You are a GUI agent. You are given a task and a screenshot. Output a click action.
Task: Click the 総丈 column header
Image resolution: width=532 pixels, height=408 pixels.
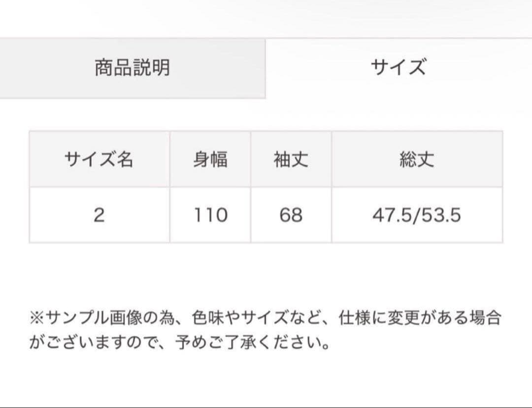pyautogui.click(x=417, y=159)
